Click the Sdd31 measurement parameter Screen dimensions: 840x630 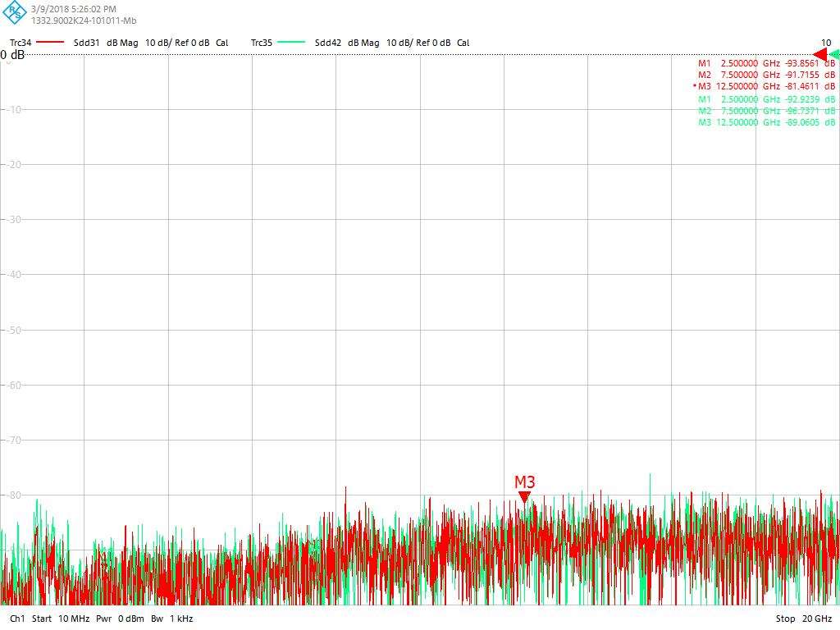click(86, 43)
